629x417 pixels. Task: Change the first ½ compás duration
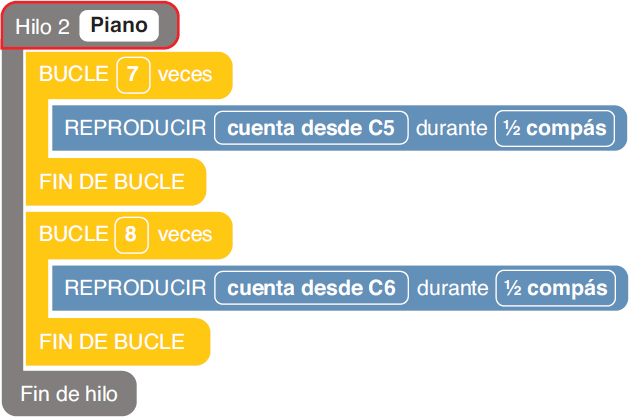(x=555, y=128)
